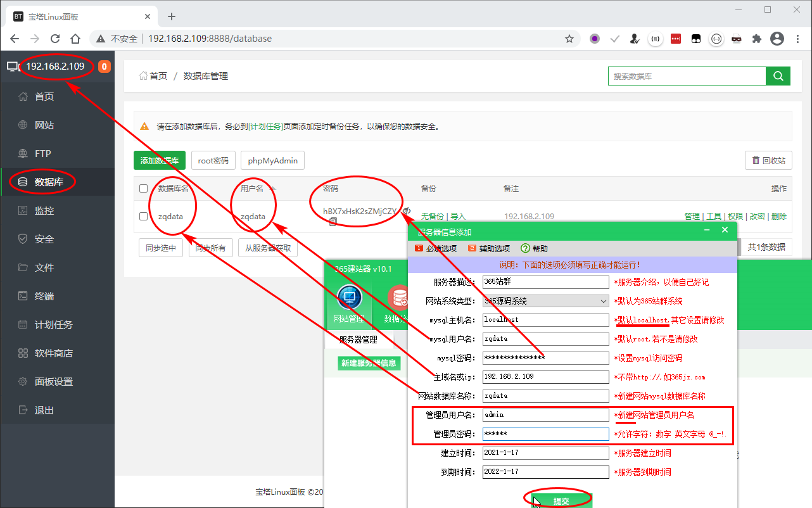Viewport: 812px width, 508px height.
Task: Click the monitor icon beside the server IP
Action: tap(13, 67)
